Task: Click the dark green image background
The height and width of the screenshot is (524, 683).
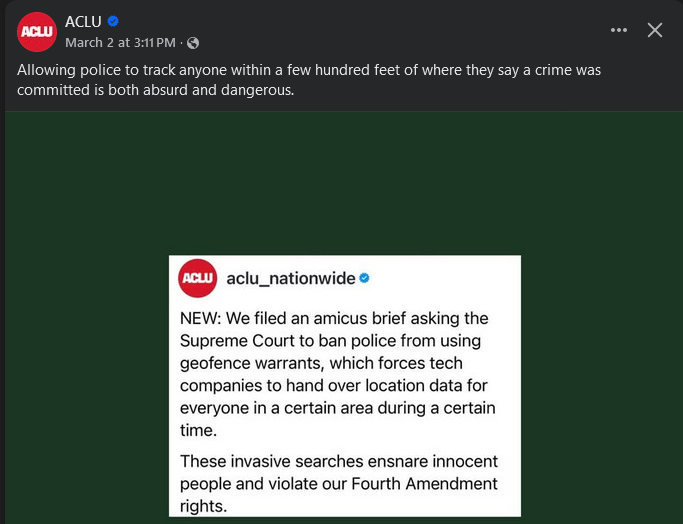Action: point(90,300)
